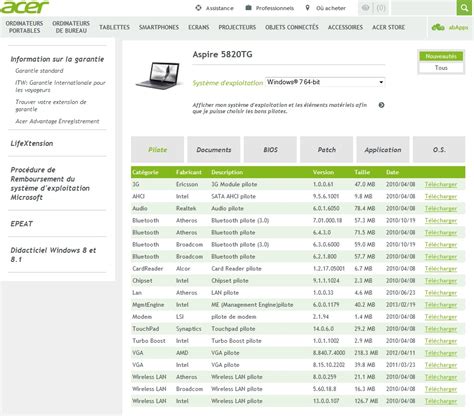Switch to the Documents tab
This screenshot has height=416, width=474.
point(214,150)
